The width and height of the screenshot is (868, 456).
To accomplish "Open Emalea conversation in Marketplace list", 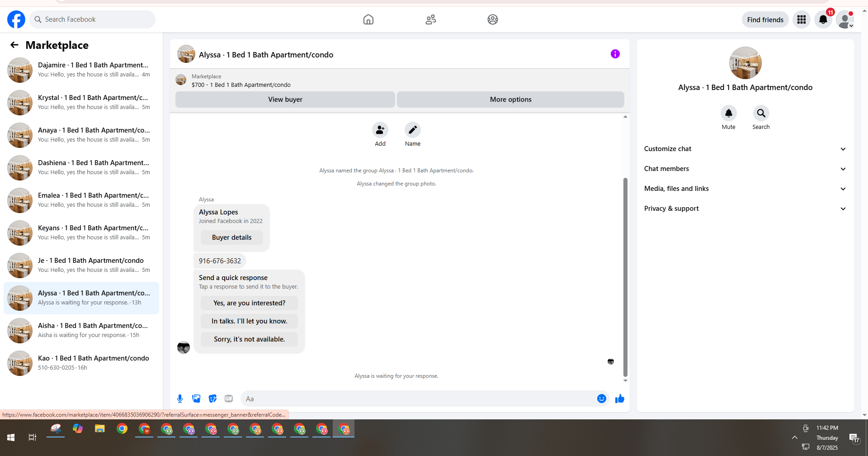I will pyautogui.click(x=81, y=200).
